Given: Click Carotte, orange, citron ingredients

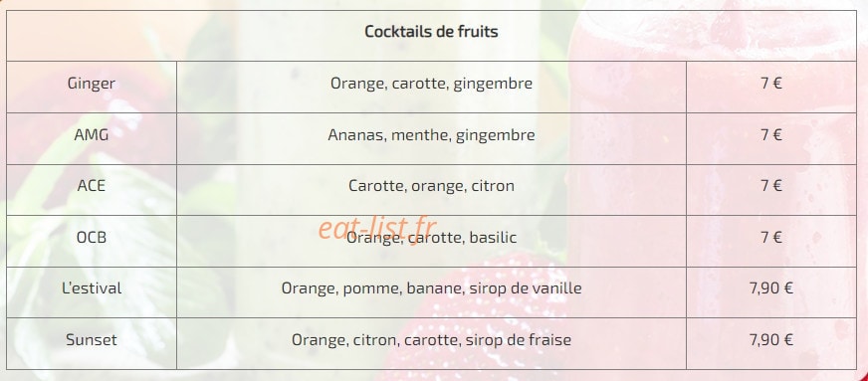Looking at the screenshot, I should (431, 186).
